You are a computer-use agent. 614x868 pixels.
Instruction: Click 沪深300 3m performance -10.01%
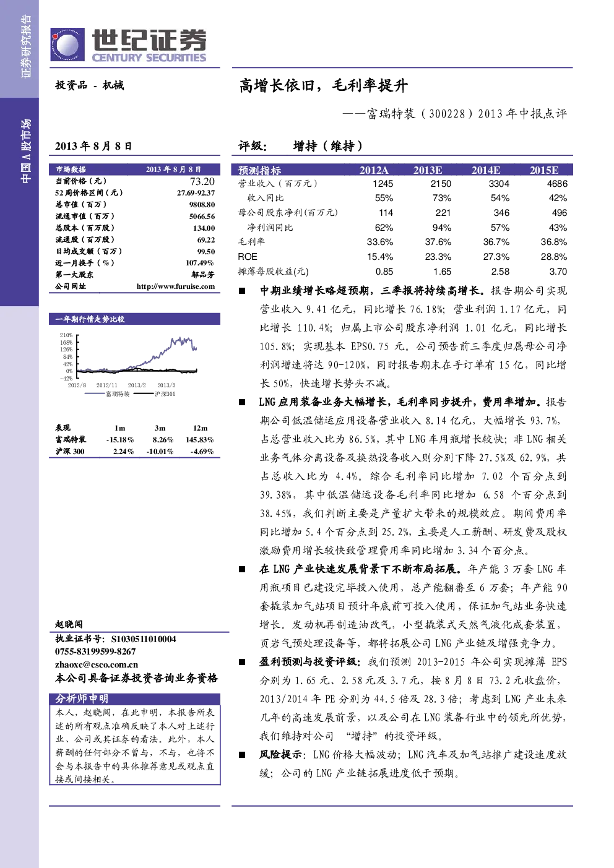(x=160, y=452)
